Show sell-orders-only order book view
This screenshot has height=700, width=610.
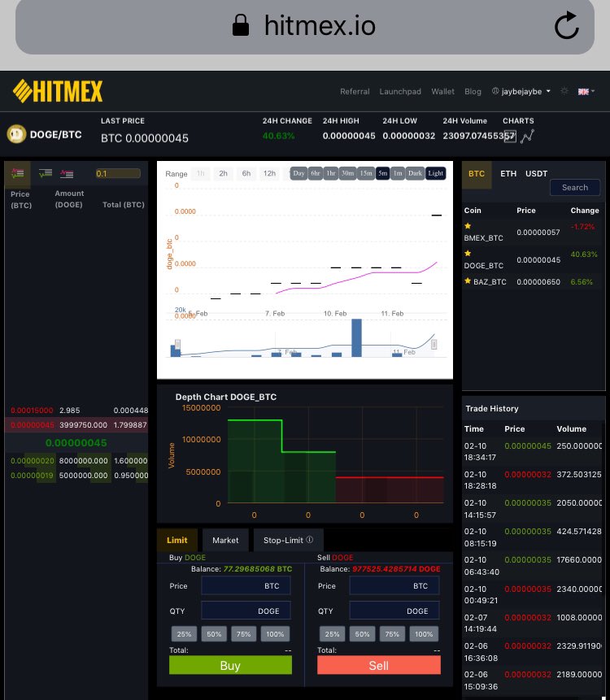click(67, 174)
